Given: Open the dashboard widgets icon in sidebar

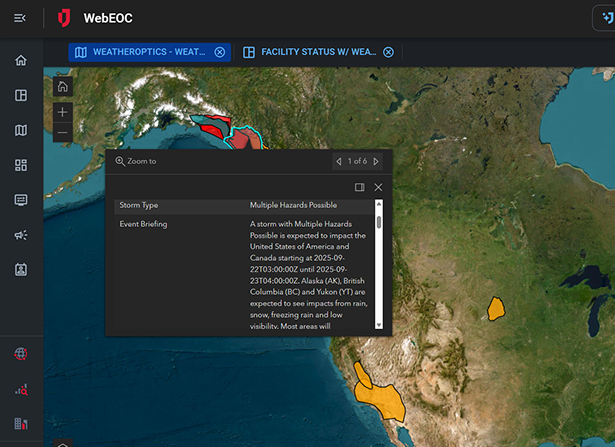Looking at the screenshot, I should tap(21, 165).
